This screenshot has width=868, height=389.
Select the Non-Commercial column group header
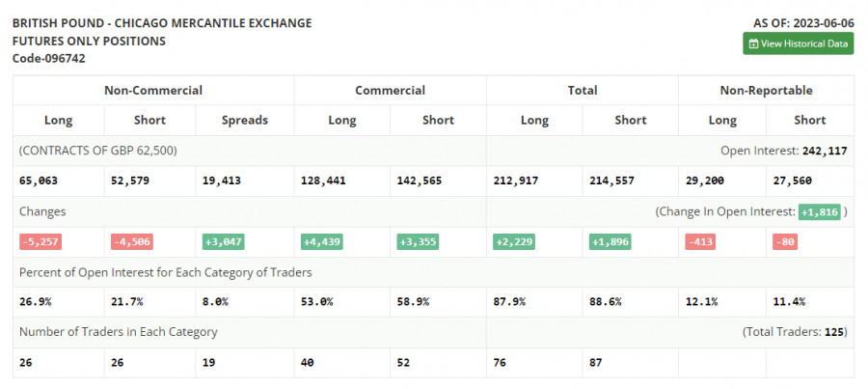pyautogui.click(x=153, y=91)
